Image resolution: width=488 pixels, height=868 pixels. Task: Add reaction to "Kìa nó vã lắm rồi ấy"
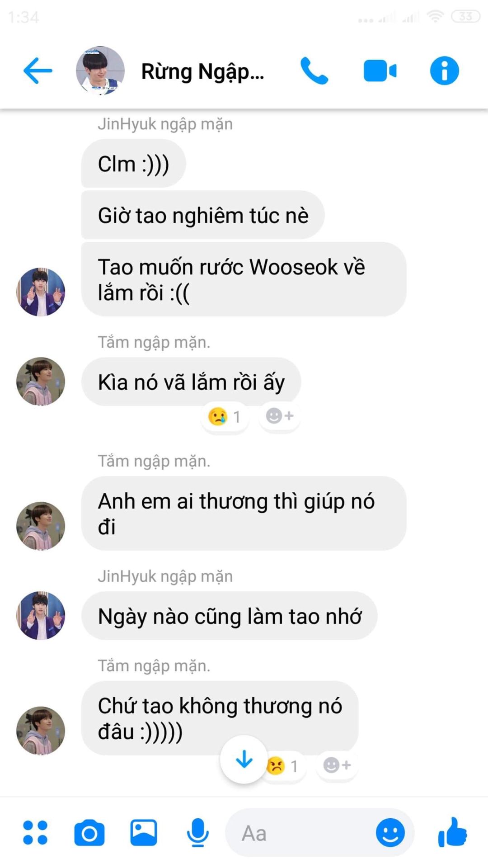pyautogui.click(x=280, y=416)
